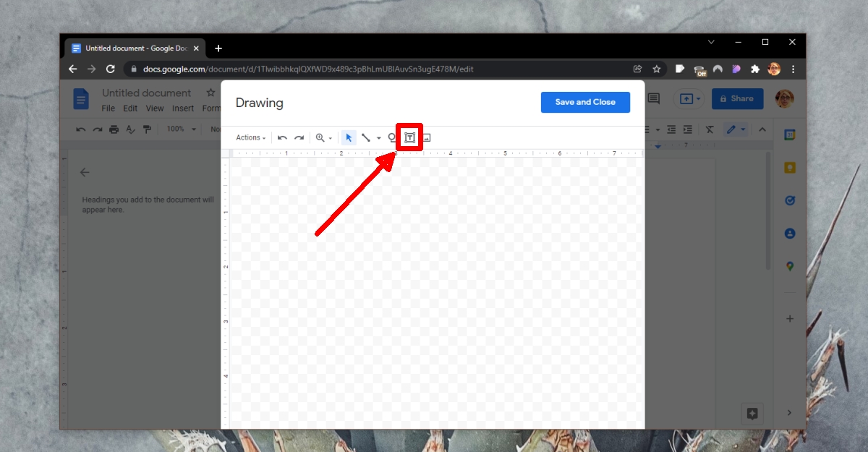Select the arrow Select tool
Viewport: 868px width, 452px height.
(x=349, y=137)
